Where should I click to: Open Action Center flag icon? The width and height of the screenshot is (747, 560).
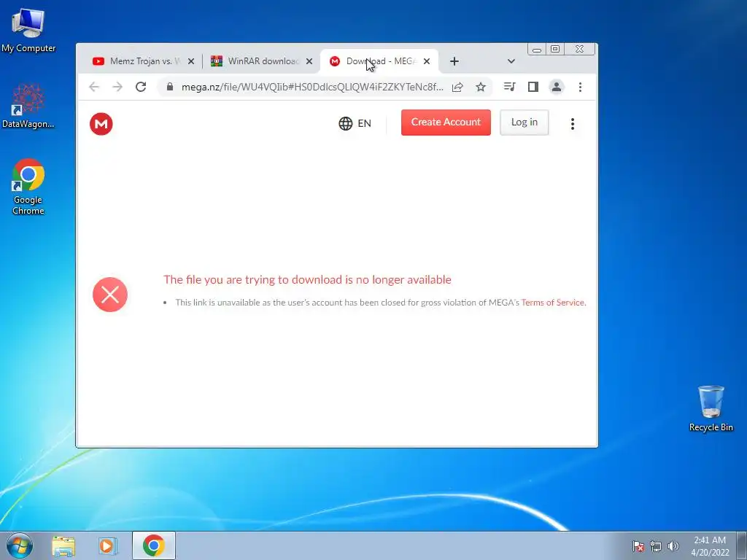tap(638, 547)
